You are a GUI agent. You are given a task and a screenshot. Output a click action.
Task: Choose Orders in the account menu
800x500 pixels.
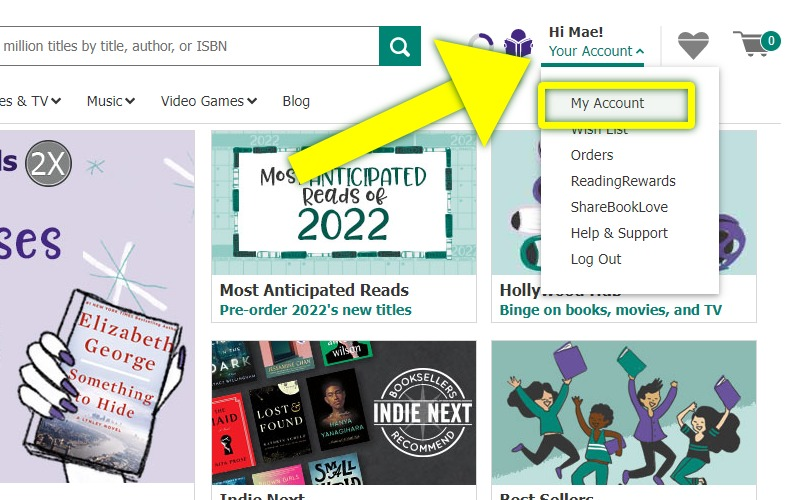(592, 155)
